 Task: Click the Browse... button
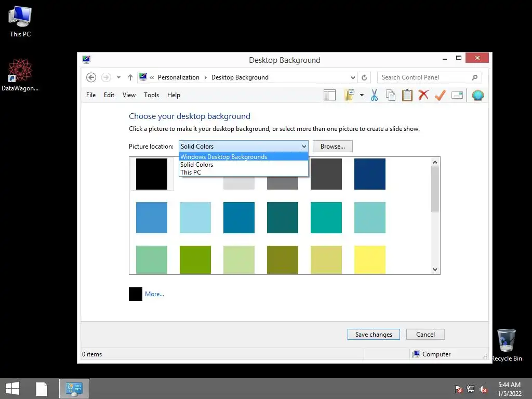click(332, 146)
